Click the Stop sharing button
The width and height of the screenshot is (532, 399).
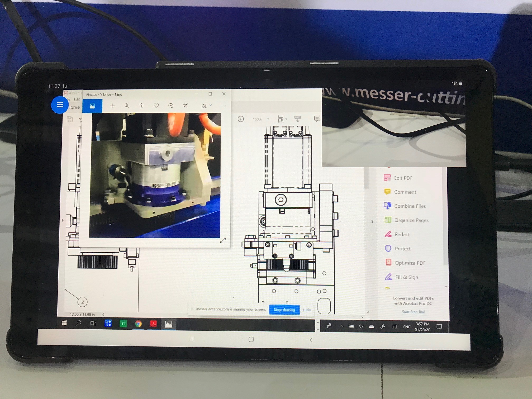pyautogui.click(x=284, y=310)
